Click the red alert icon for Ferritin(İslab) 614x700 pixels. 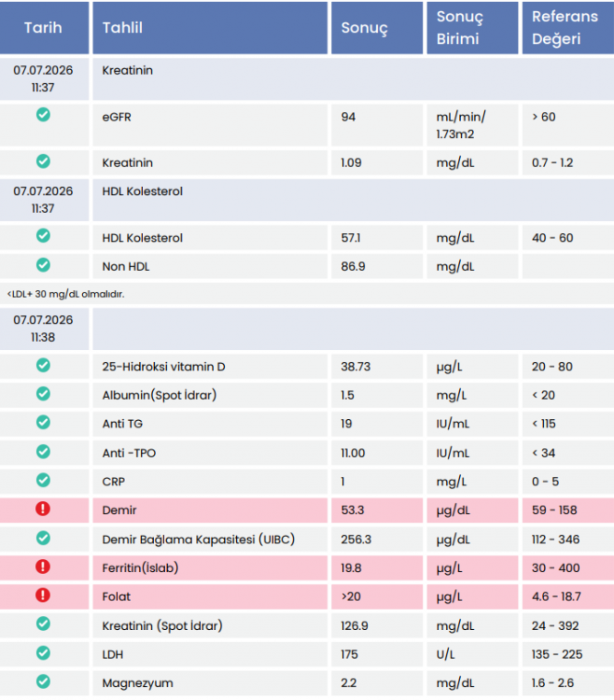[43, 567]
